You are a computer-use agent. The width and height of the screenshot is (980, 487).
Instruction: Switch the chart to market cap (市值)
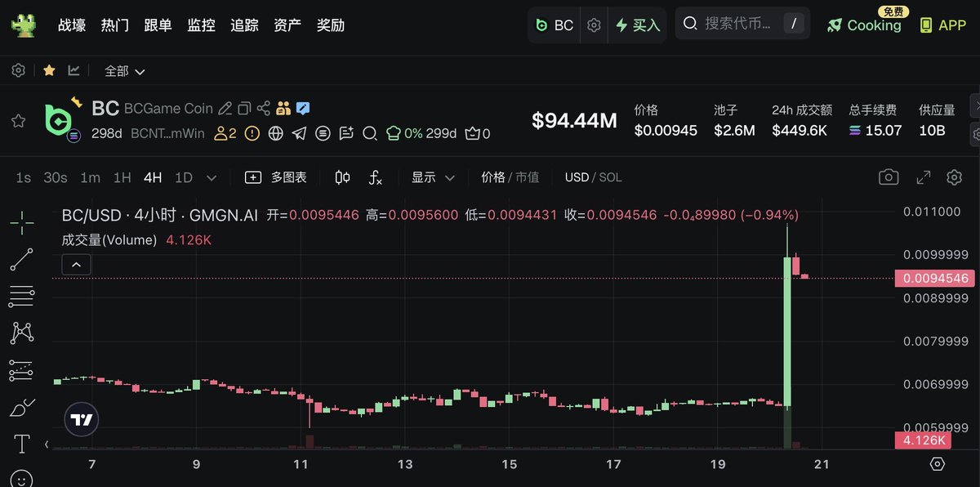click(x=527, y=177)
